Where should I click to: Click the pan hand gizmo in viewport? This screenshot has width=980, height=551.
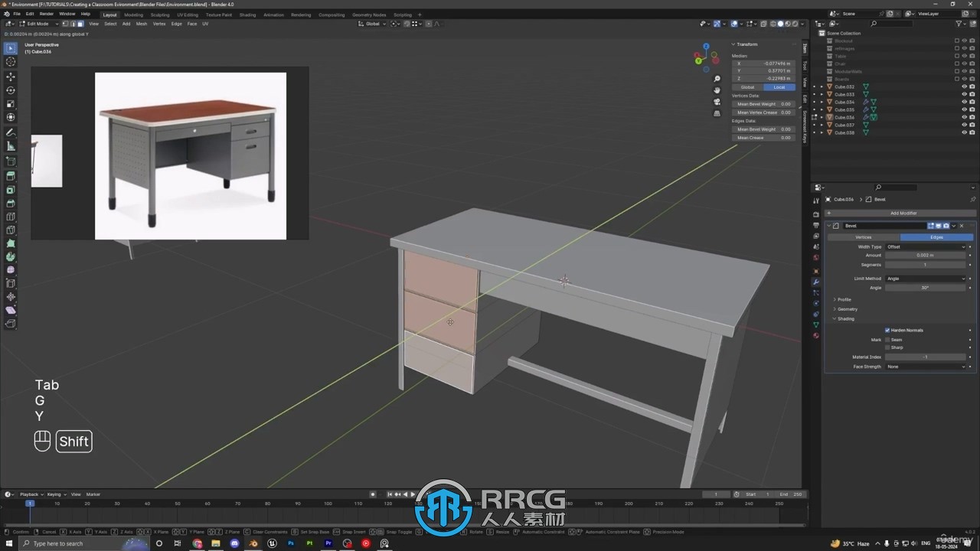pos(717,90)
